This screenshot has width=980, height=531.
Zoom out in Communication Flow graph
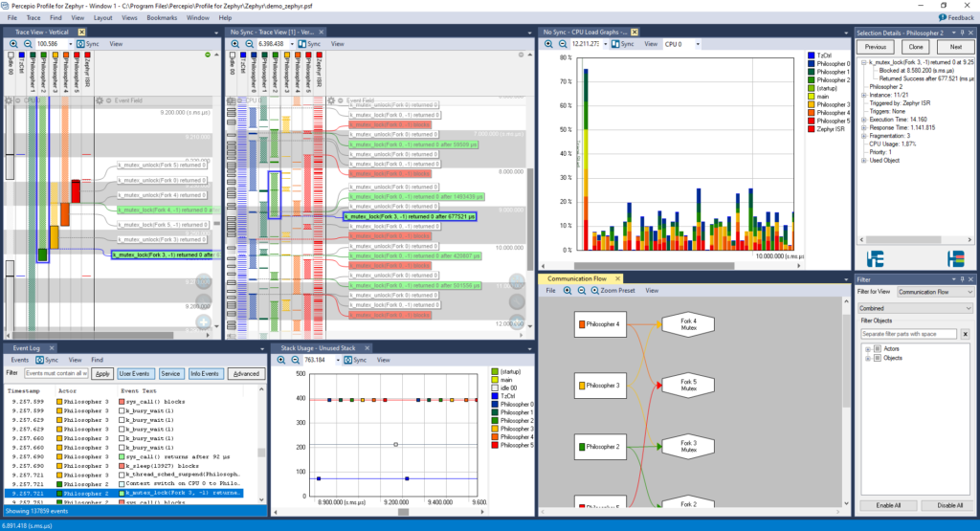coord(581,291)
